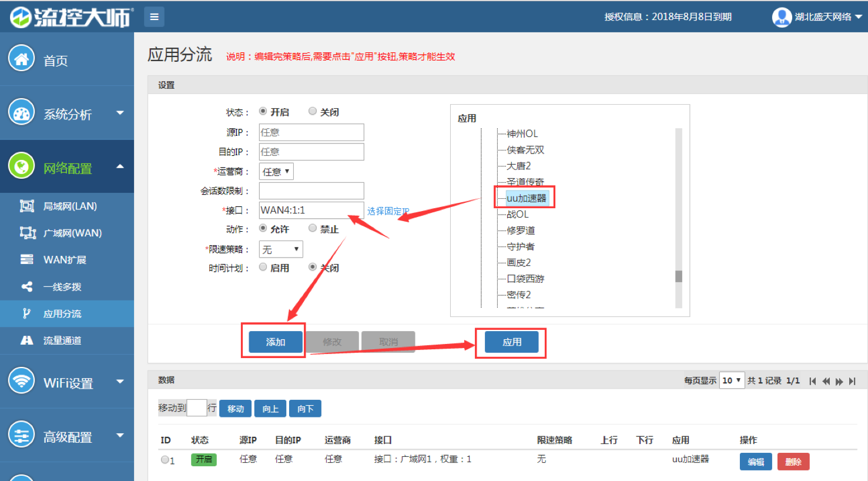This screenshot has height=481, width=868.
Task: Click the application list scrollbar thumb
Action: click(x=679, y=276)
